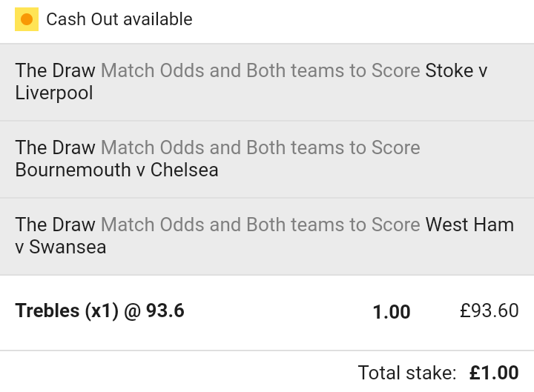Open the market text beside West Ham
Screen dimensions: 534x392
coord(260,225)
